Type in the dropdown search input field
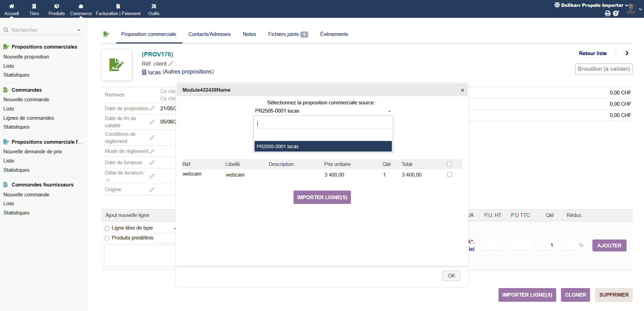Viewport: 644px width, 311px height. (323, 124)
